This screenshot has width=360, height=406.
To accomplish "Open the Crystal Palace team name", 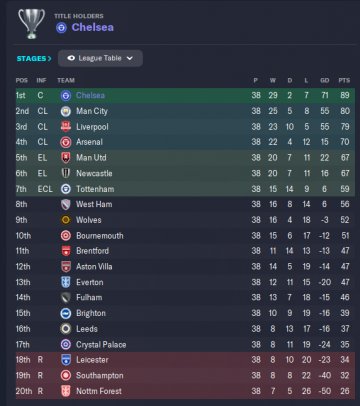I will 101,345.
